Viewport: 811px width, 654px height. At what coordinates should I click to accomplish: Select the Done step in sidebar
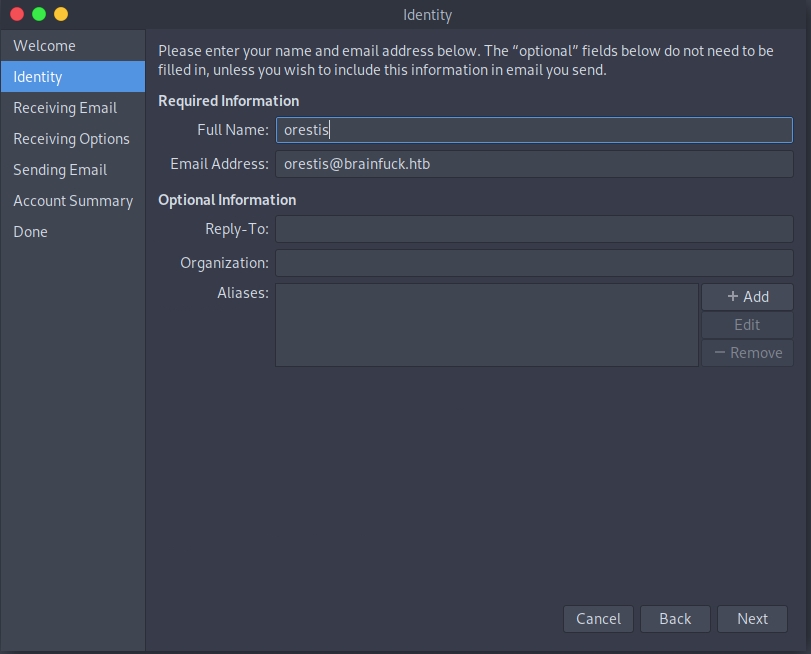coord(30,232)
